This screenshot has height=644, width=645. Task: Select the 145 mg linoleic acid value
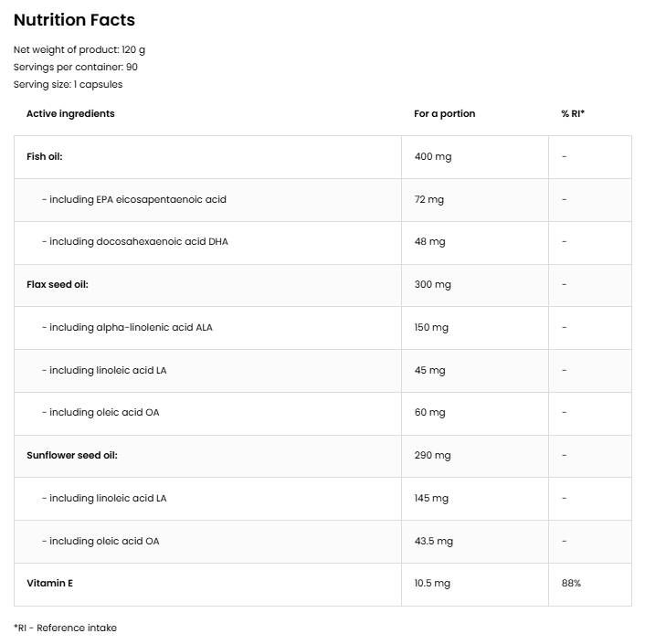tap(431, 498)
